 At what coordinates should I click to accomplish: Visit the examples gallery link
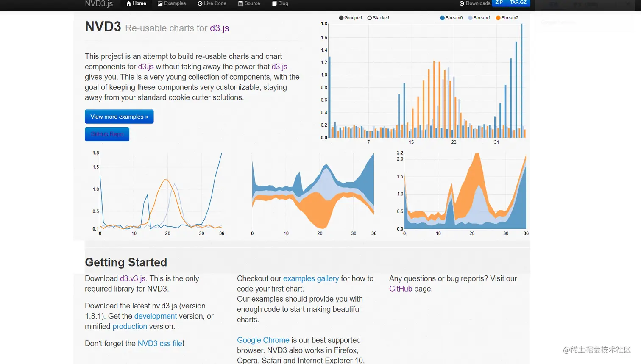(311, 278)
